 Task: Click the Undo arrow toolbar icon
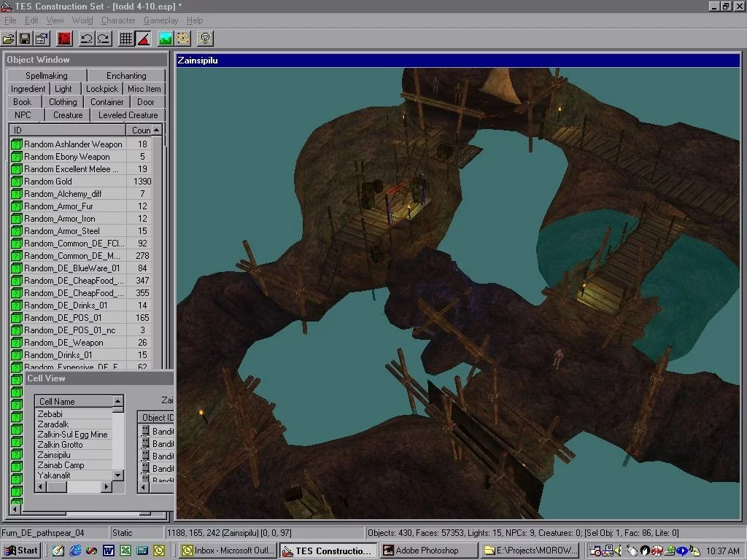pos(85,38)
